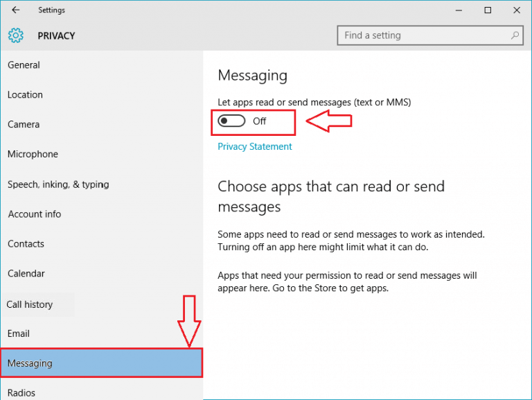Click the 'Settings' title bar text
Viewport: 532px width, 400px height.
click(51, 10)
